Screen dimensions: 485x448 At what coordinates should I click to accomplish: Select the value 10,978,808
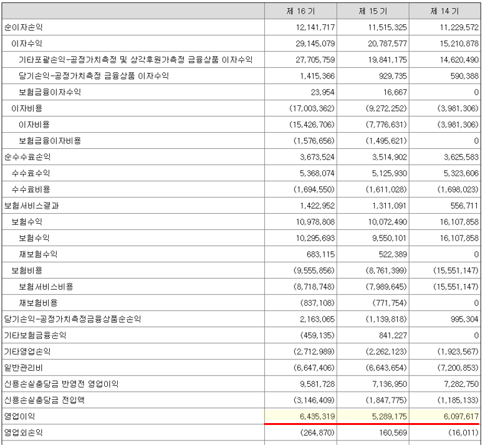[315, 222]
